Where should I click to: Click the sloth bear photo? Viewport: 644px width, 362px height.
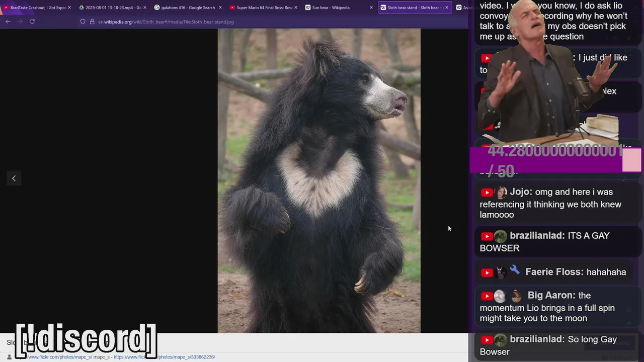319,180
